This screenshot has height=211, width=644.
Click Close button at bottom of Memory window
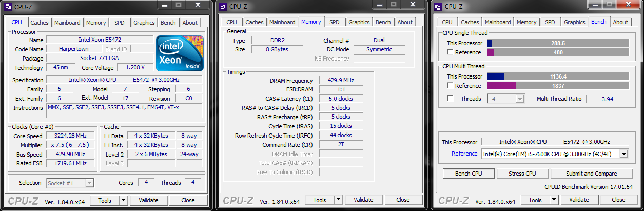403,200
